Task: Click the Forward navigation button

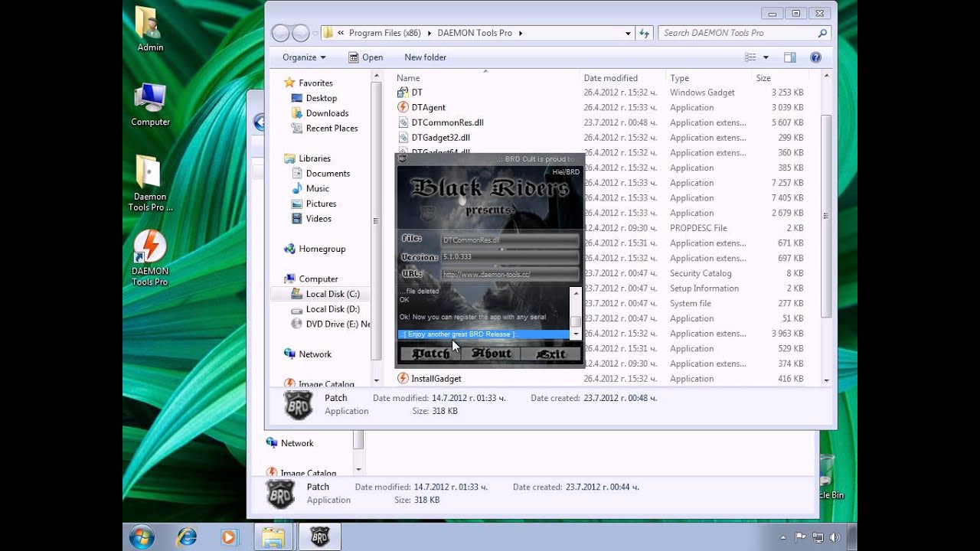Action: 300,33
